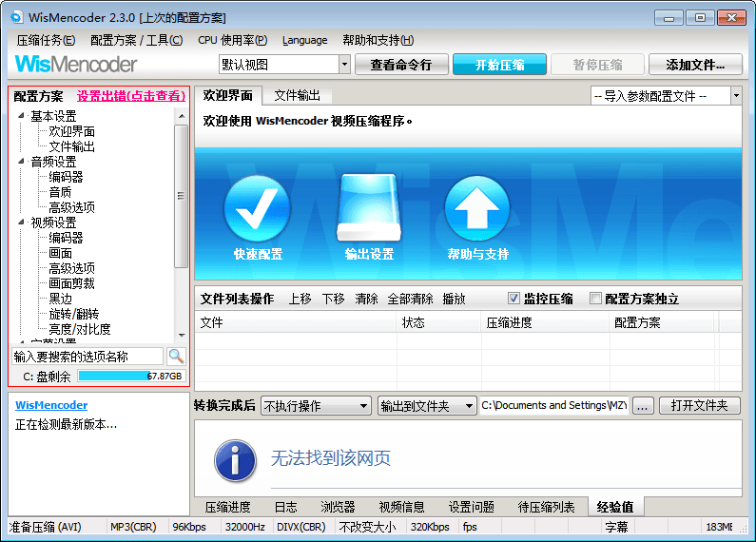Click 上移 in file list operations
This screenshot has height=542, width=756.
click(x=300, y=299)
